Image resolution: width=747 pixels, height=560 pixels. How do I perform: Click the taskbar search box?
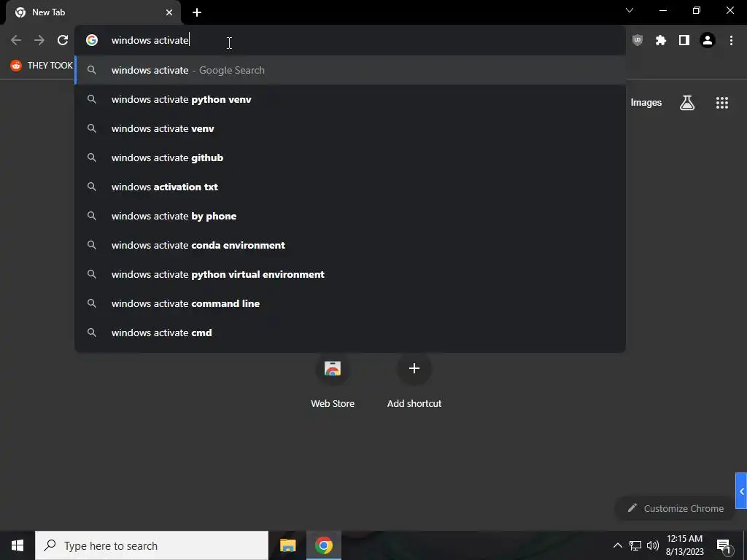click(152, 545)
